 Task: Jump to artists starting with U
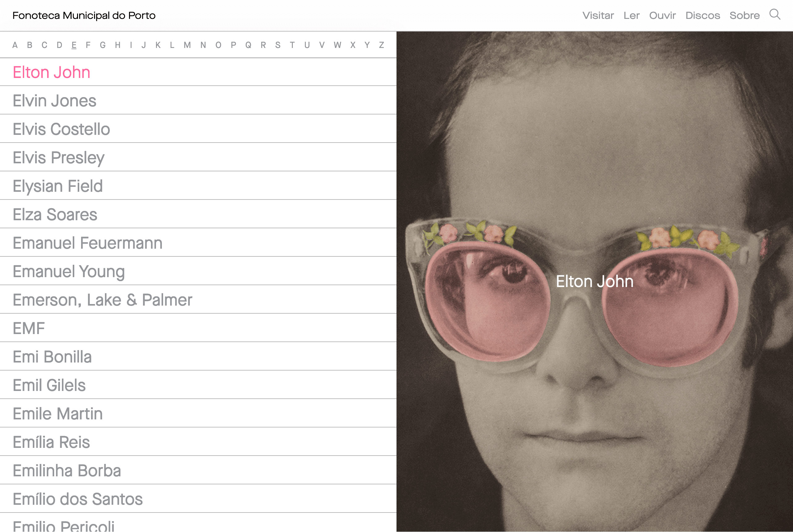[x=307, y=45]
